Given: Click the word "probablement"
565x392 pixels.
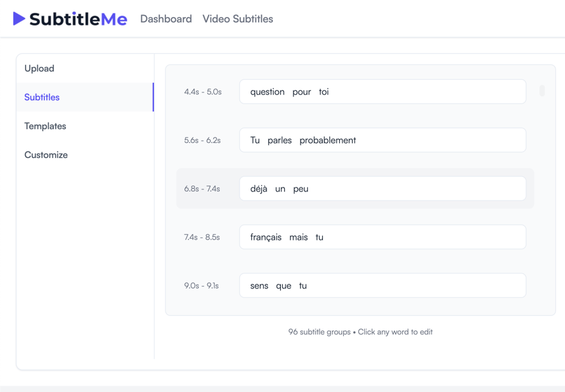Looking at the screenshot, I should (x=327, y=140).
